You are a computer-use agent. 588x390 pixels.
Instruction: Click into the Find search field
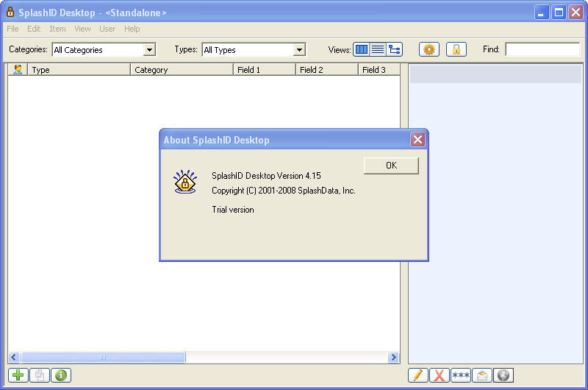pos(542,49)
